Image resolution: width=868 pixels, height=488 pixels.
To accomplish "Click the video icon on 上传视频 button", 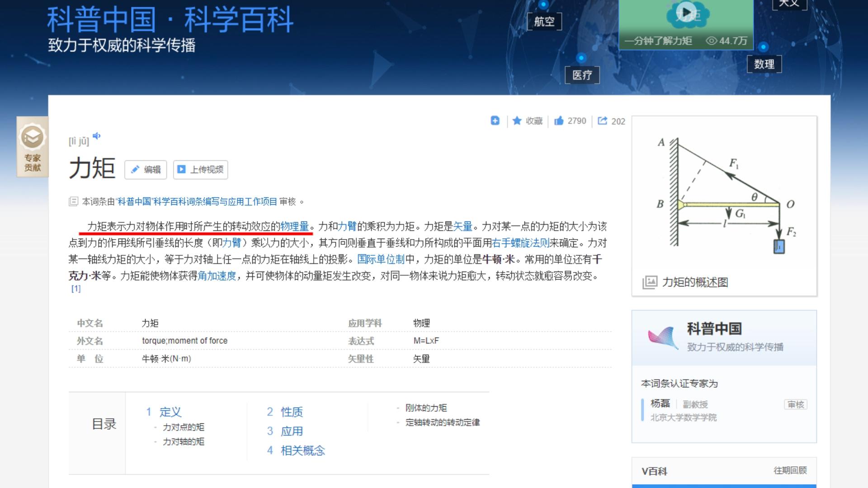I will [x=181, y=169].
